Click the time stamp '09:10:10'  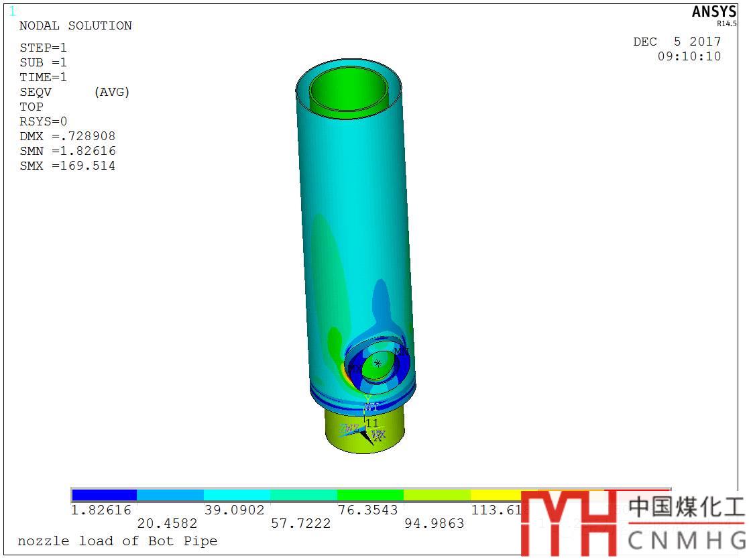689,56
